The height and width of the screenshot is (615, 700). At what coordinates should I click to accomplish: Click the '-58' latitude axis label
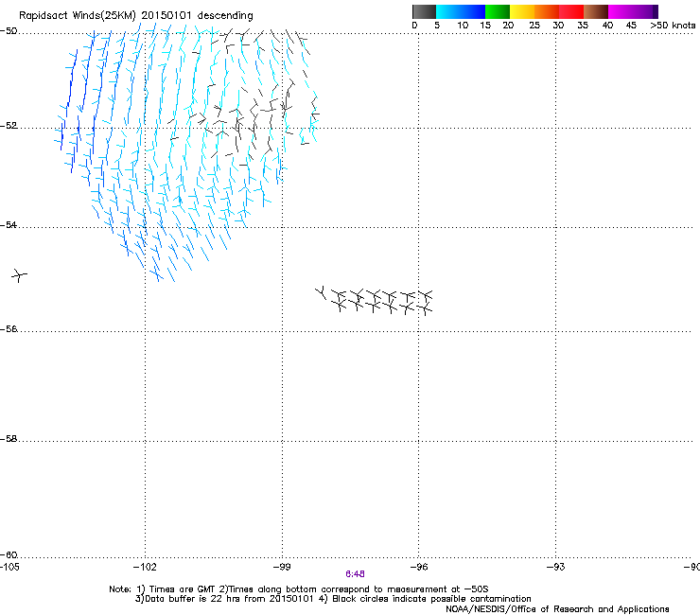click(x=9, y=439)
